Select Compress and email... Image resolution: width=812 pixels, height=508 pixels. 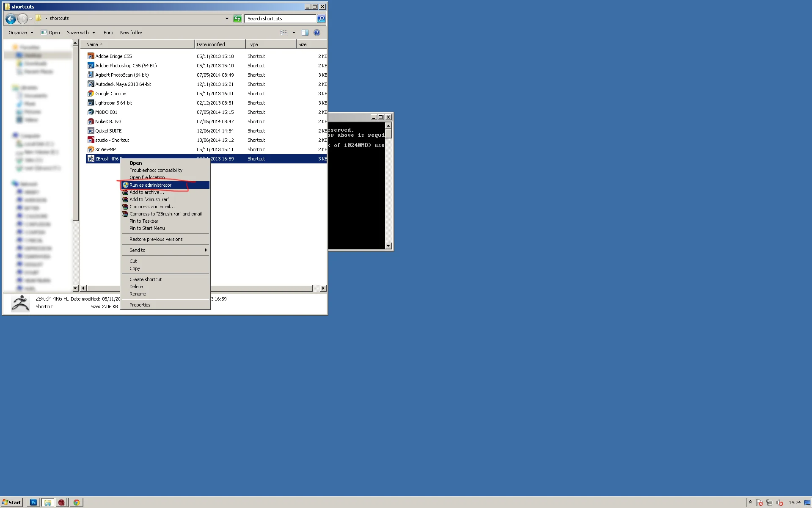[165, 207]
